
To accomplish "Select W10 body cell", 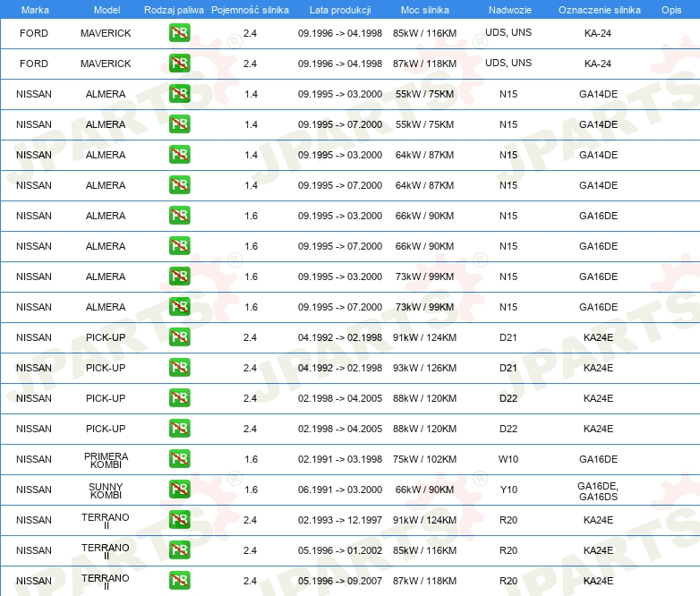I will pyautogui.click(x=508, y=459).
